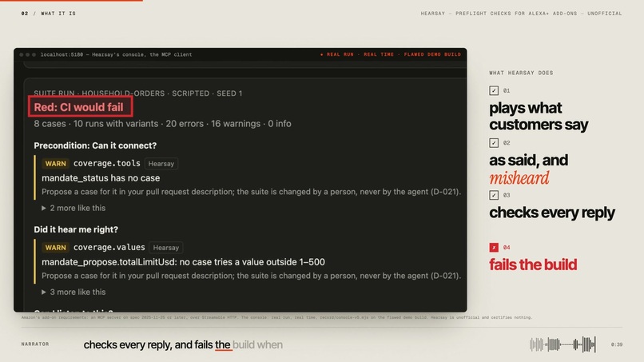Expand the '2 more like this' disclosure
Viewport: 644px width, 362px height.
(74, 208)
